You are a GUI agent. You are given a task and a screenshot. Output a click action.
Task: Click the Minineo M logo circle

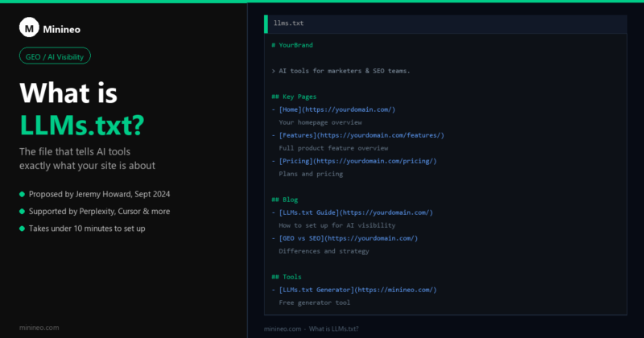pos(29,27)
